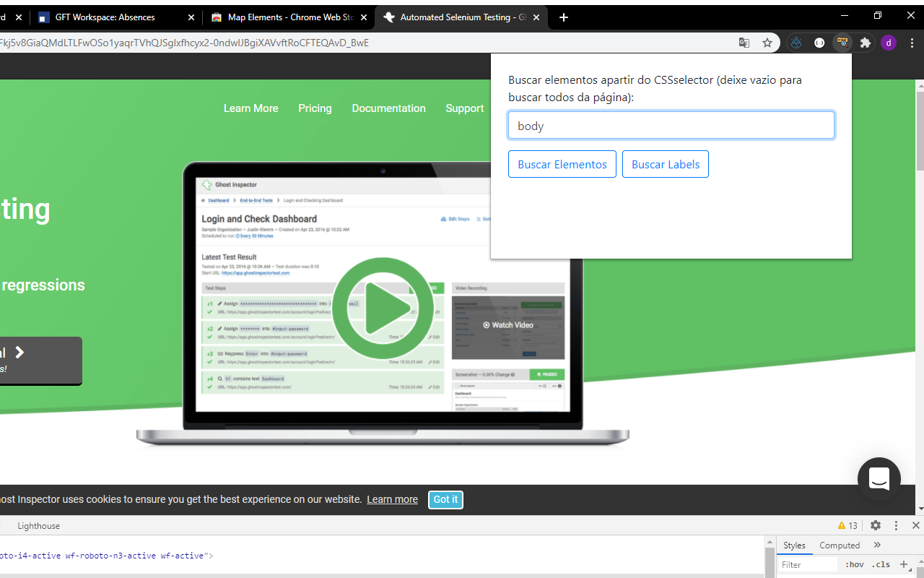This screenshot has height=578, width=924.
Task: Open the Map Elements extension icon
Action: click(x=842, y=43)
